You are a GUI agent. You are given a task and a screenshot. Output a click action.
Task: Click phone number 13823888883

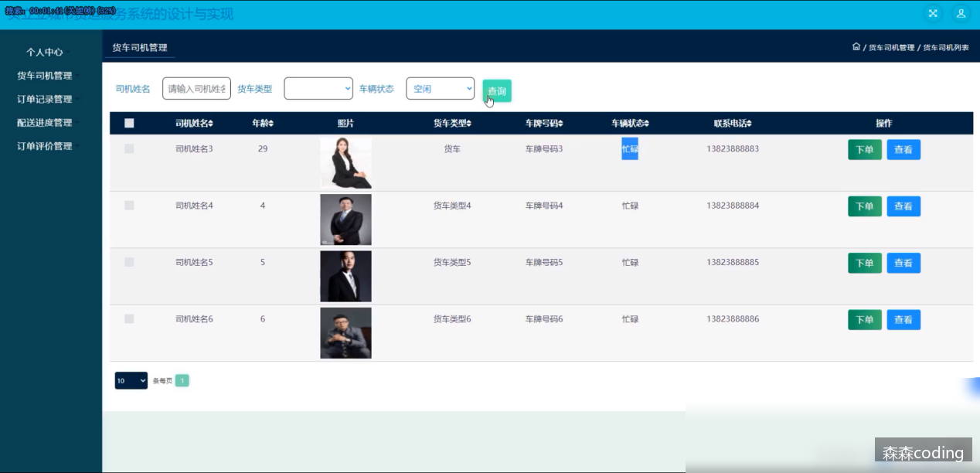[733, 148]
